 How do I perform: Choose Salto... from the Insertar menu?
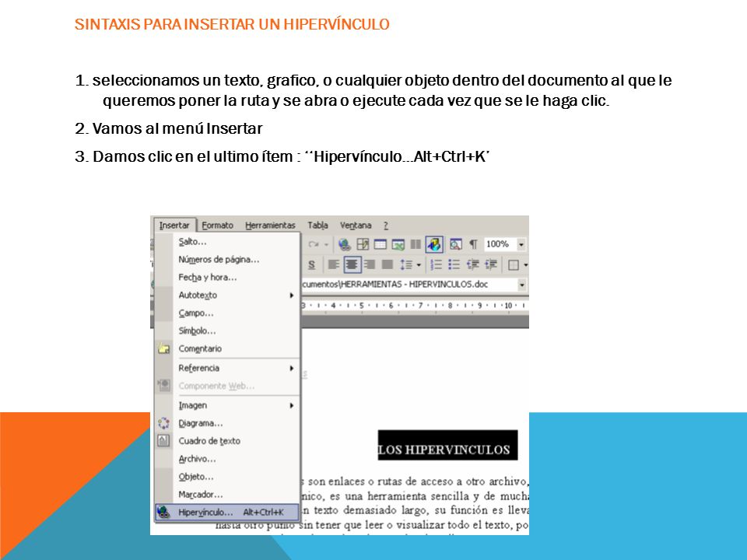[228, 242]
